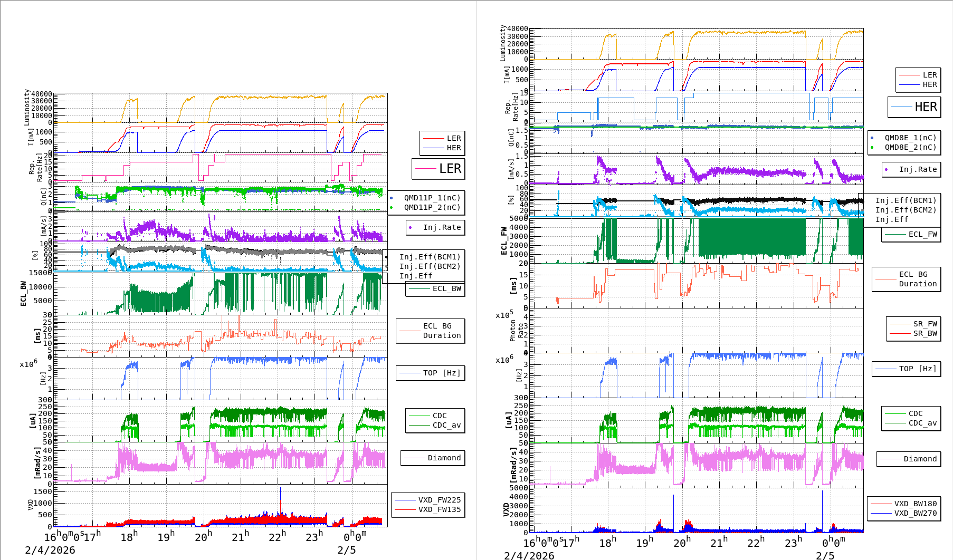The height and width of the screenshot is (560, 953).
Task: Select the QMD8E_2(nC) legend entry
Action: [x=910, y=147]
